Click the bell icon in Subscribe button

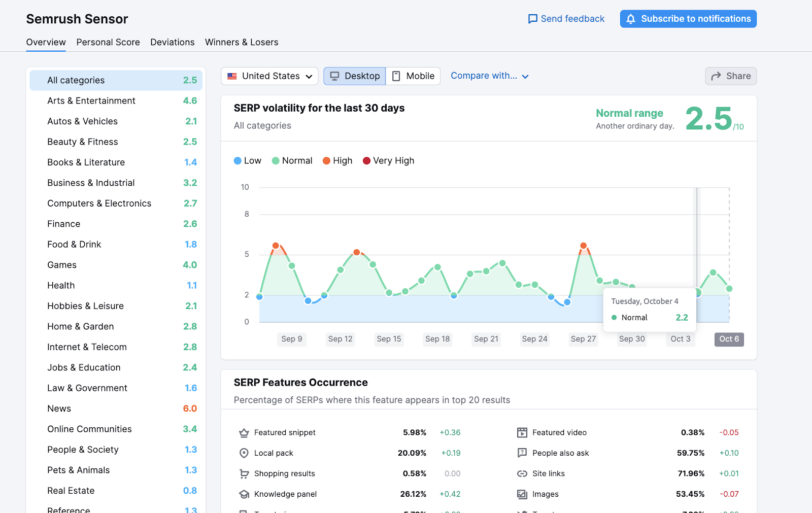pos(631,19)
